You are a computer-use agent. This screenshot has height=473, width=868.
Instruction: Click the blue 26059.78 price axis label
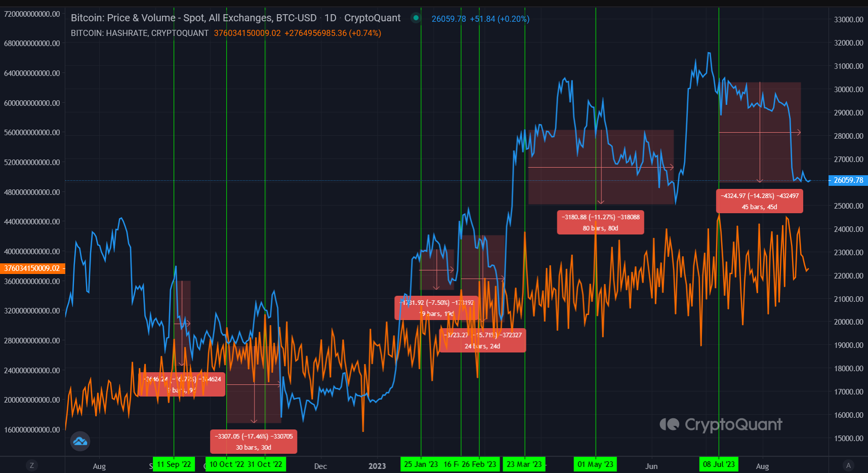(848, 180)
